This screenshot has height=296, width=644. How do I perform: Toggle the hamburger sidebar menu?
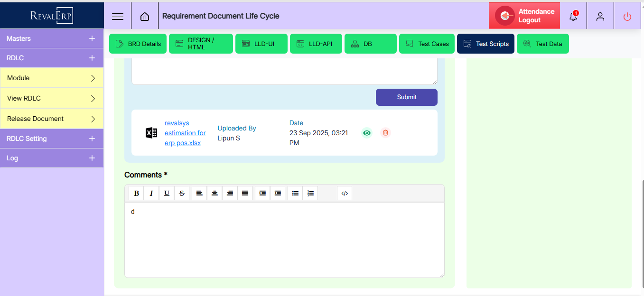tap(118, 17)
